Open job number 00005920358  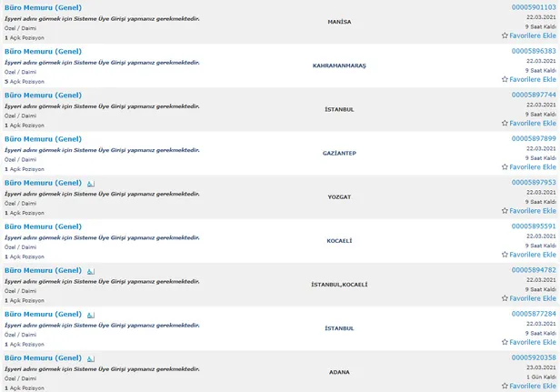(534, 357)
